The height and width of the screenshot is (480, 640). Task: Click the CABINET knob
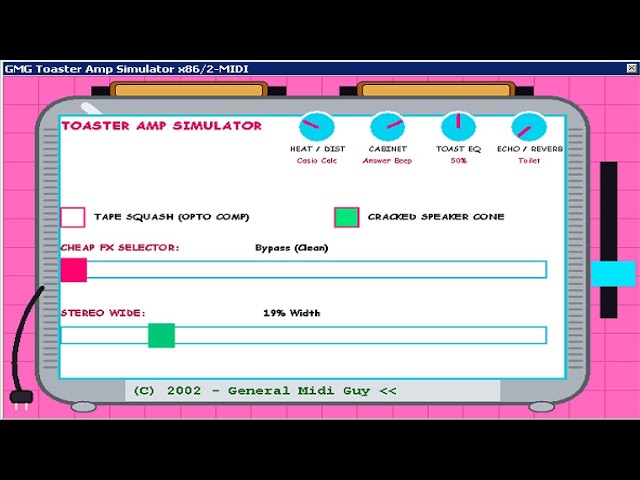(x=387, y=127)
